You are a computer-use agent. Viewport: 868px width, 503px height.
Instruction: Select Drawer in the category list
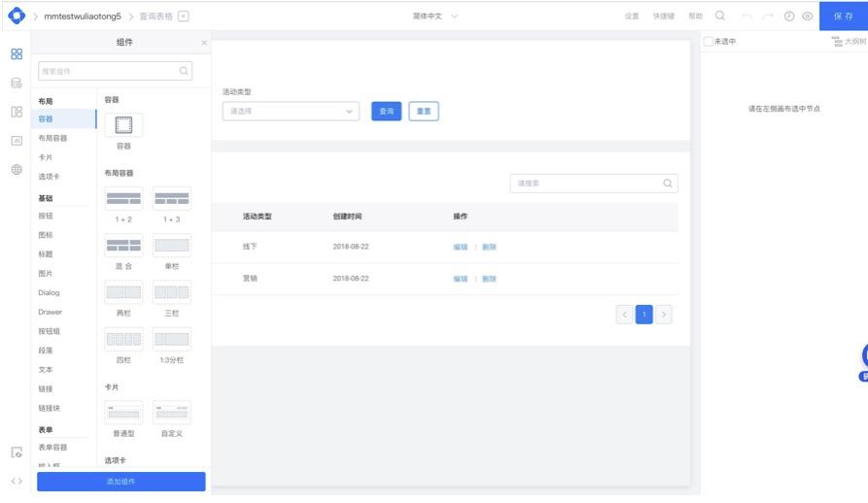click(50, 312)
